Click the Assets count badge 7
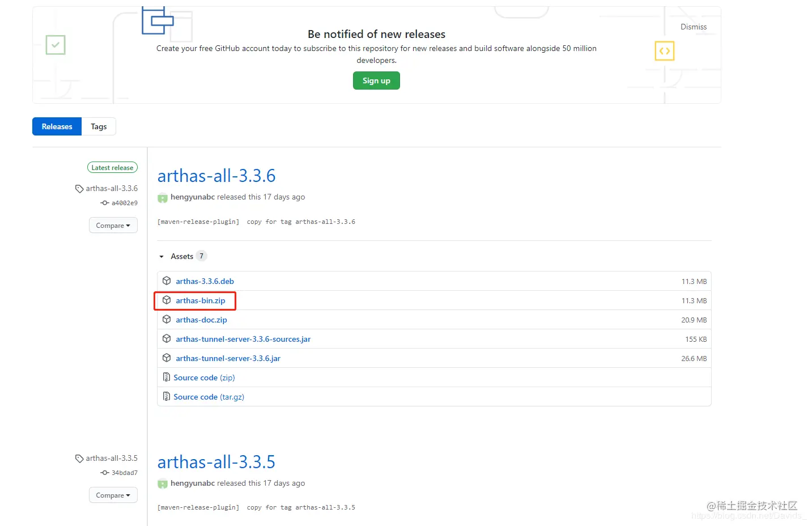The height and width of the screenshot is (526, 812). click(201, 256)
